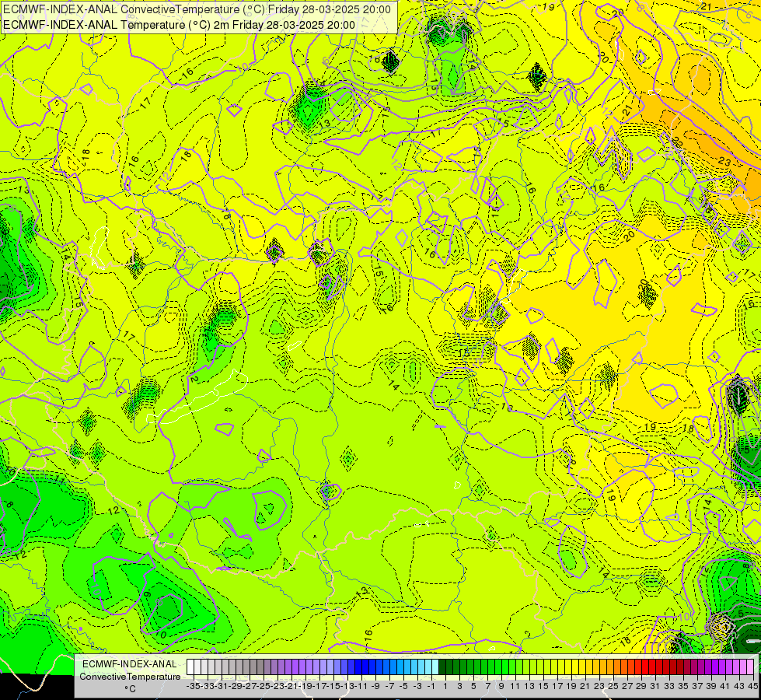Click legend scale value 39

click(711, 686)
